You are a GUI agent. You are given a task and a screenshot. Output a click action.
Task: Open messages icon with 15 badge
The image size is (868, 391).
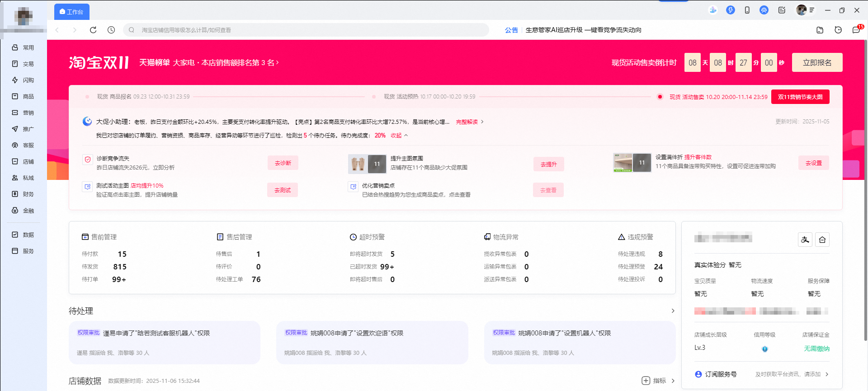(856, 30)
